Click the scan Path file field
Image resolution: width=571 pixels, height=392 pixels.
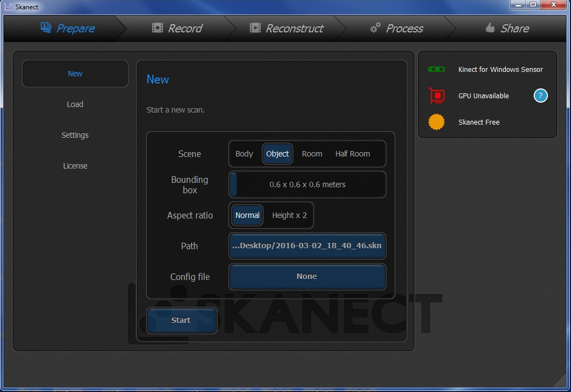307,245
